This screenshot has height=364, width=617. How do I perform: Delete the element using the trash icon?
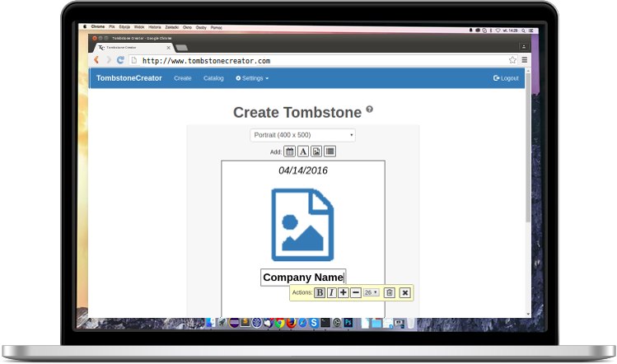(x=390, y=292)
